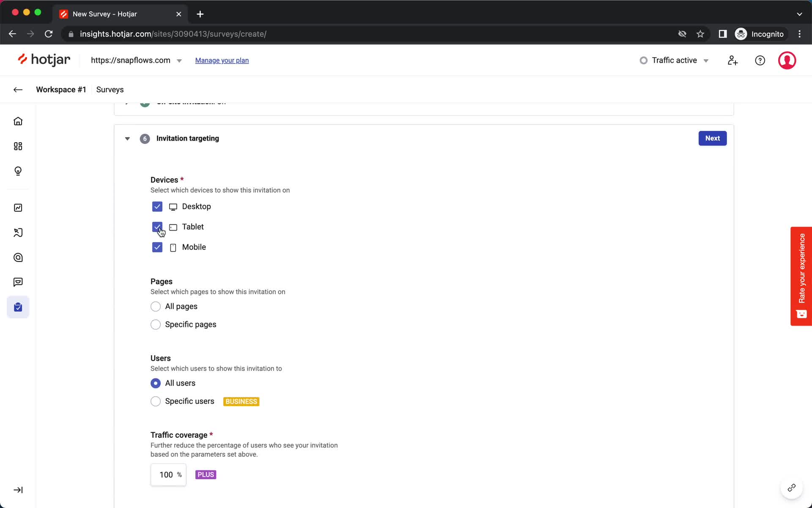Click Surveys breadcrumb menu item
Screen dimensions: 812x508
(x=110, y=90)
